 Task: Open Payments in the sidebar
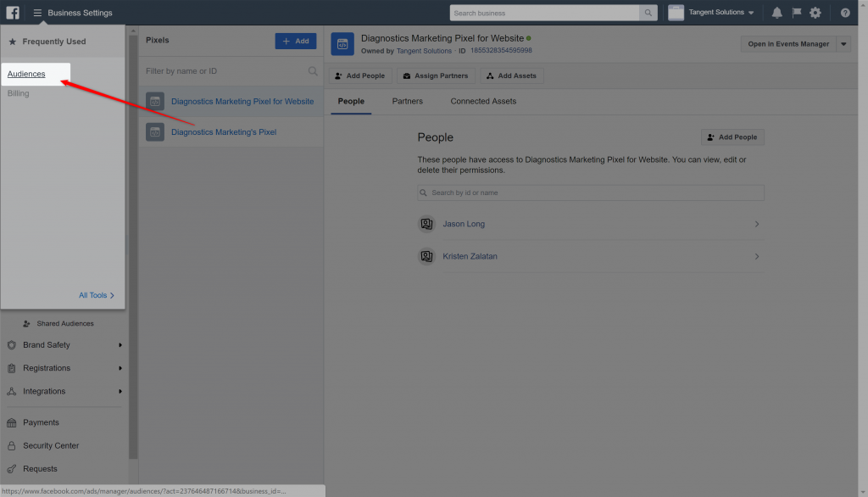[x=41, y=422]
